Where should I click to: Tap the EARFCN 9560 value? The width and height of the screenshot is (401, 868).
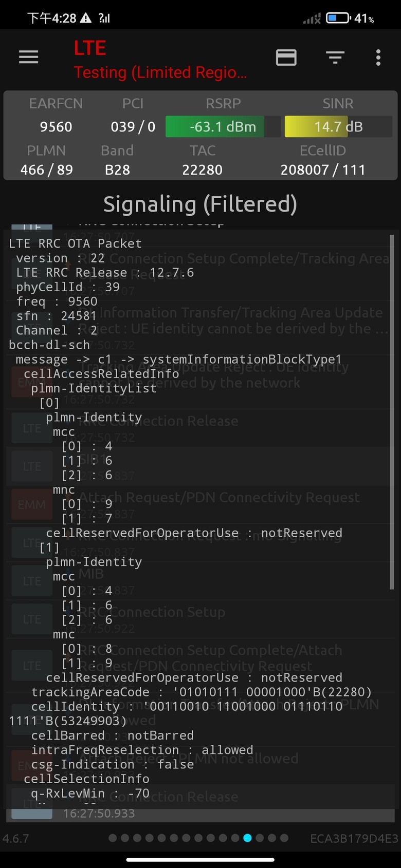pos(56,127)
